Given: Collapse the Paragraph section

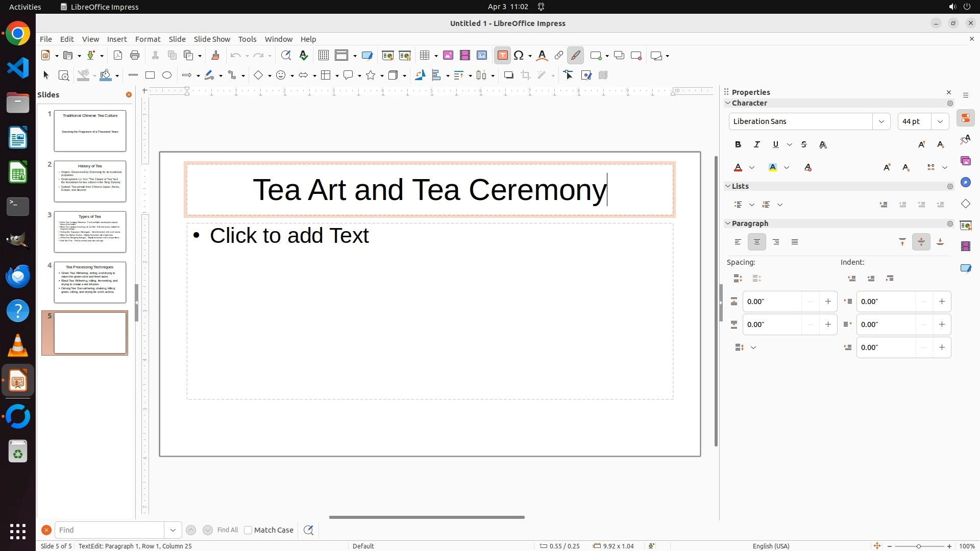Looking at the screenshot, I should (728, 223).
